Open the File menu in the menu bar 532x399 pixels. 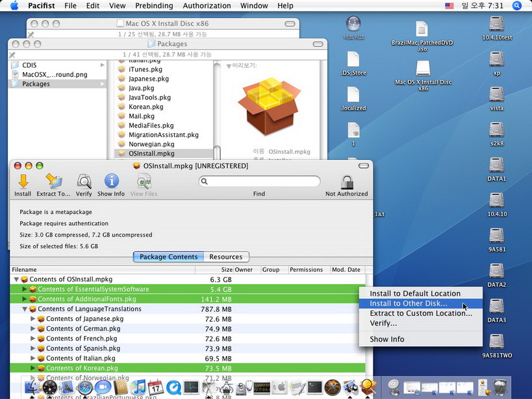pos(70,6)
